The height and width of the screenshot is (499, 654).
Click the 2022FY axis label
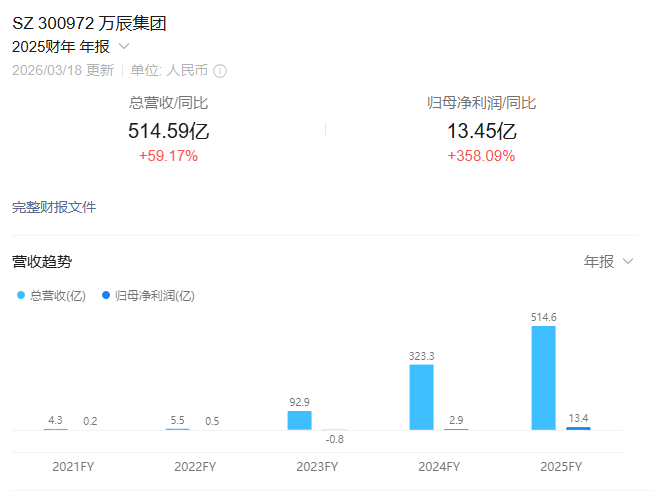[195, 467]
